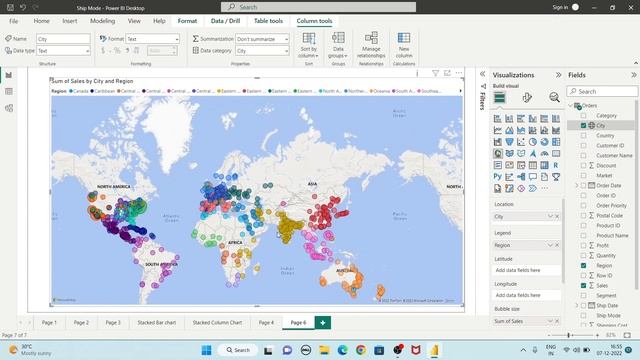
Task: Open the Data groups dropdown
Action: coord(338,45)
